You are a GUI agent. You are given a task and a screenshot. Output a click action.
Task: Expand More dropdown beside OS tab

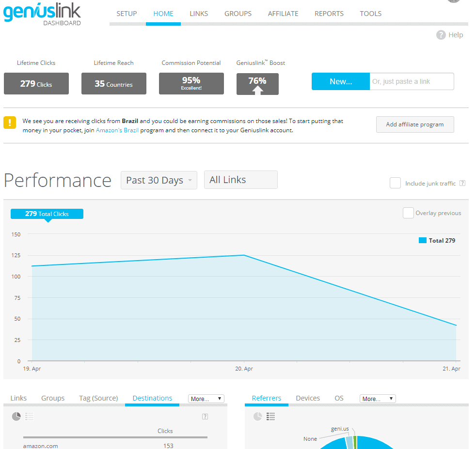pos(378,399)
